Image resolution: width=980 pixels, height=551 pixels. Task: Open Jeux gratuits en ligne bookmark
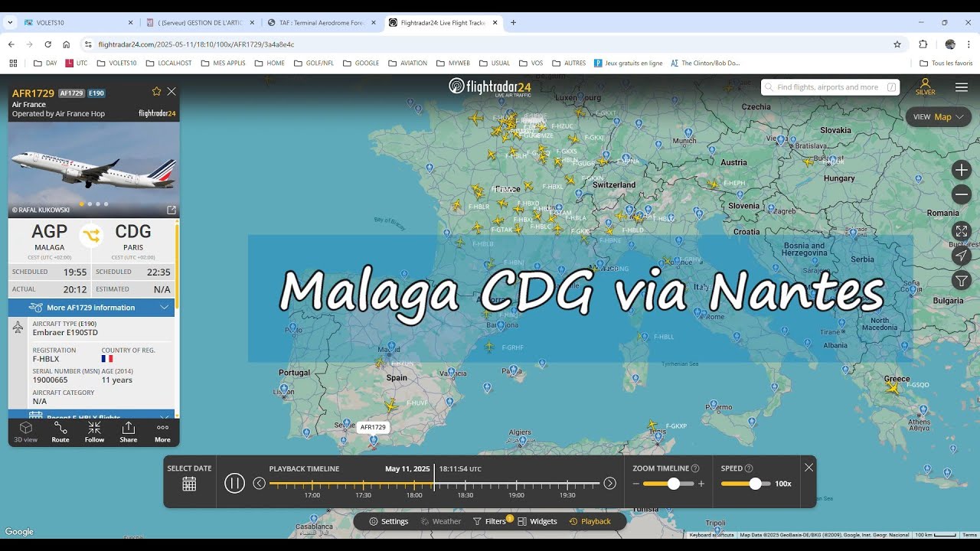click(628, 63)
